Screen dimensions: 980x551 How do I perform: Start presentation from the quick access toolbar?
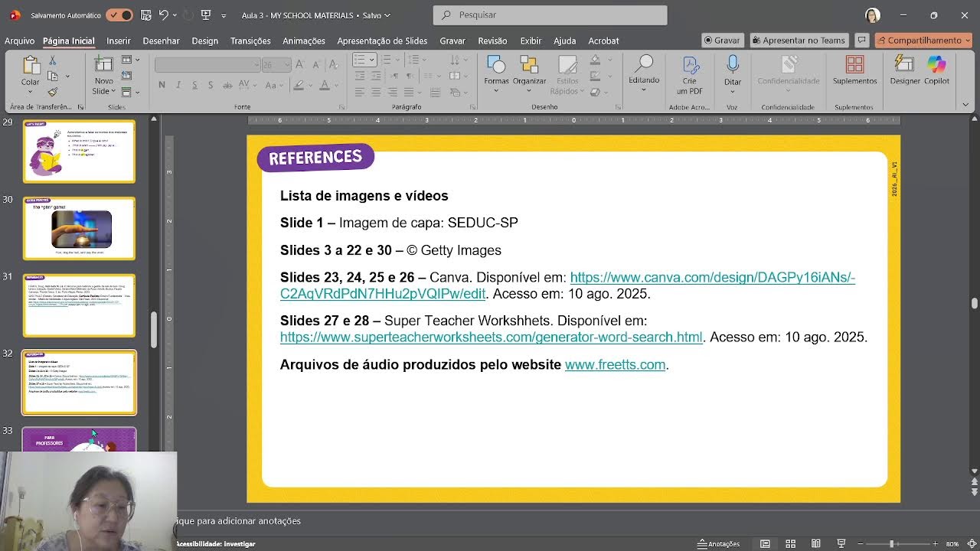(x=205, y=15)
